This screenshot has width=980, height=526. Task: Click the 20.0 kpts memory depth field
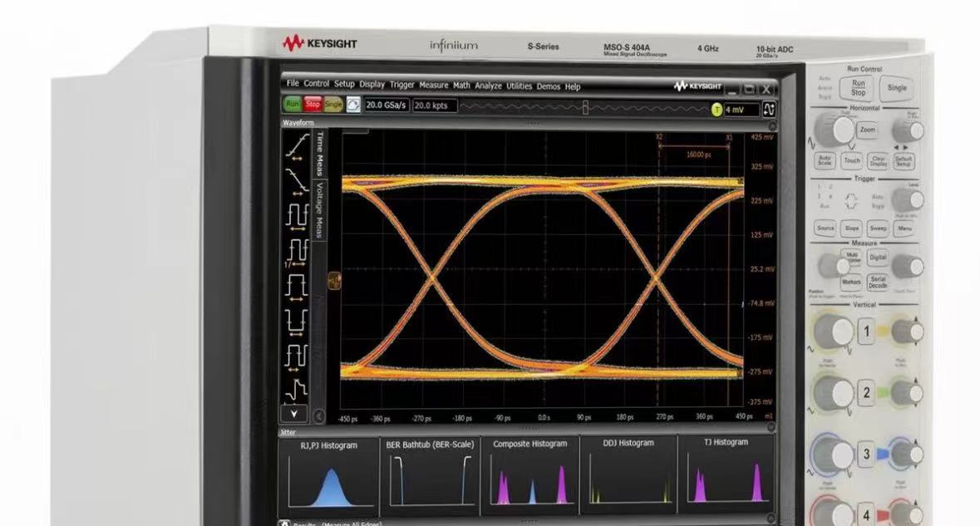434,106
